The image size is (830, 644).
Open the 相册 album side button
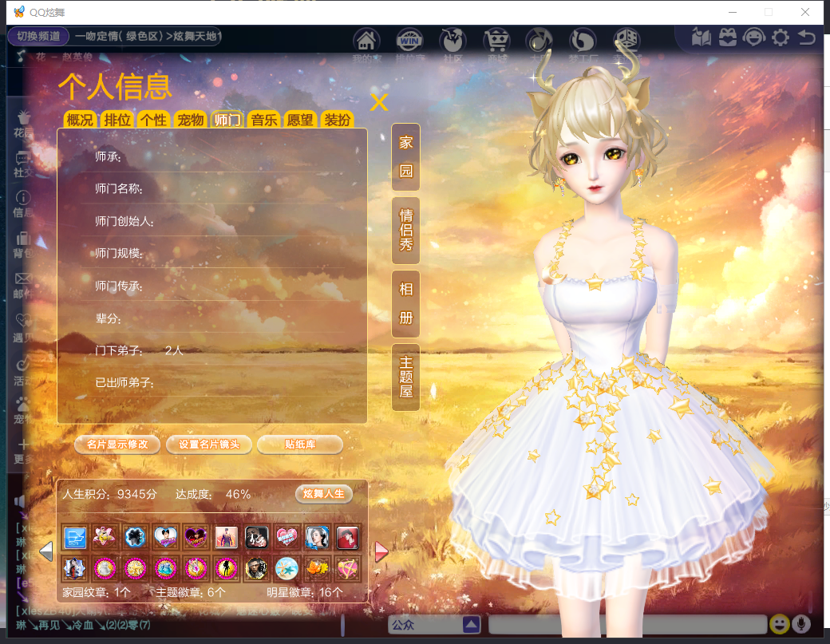click(x=405, y=304)
